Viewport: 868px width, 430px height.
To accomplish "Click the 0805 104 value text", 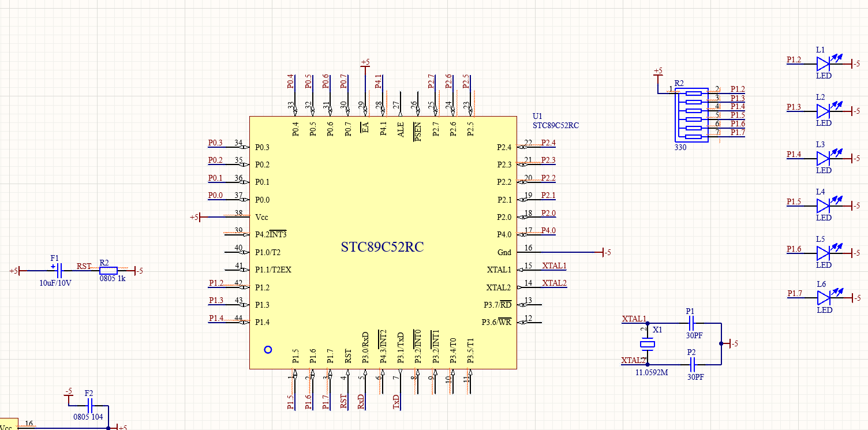I will tap(88, 417).
